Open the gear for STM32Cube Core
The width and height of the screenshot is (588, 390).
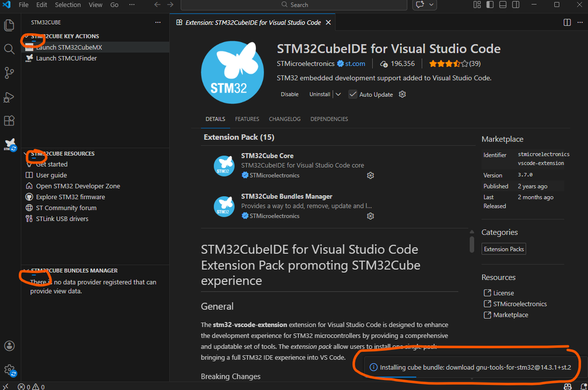coord(370,176)
